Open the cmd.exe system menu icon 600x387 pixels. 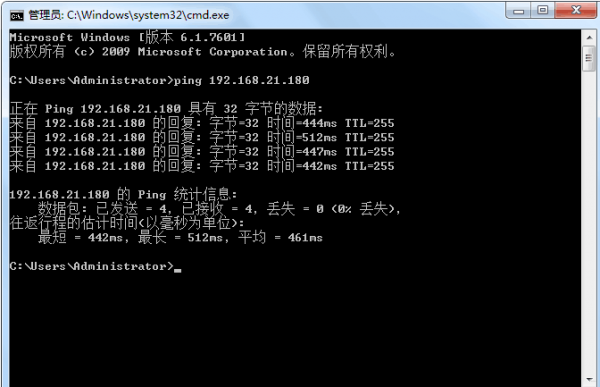tap(16, 16)
